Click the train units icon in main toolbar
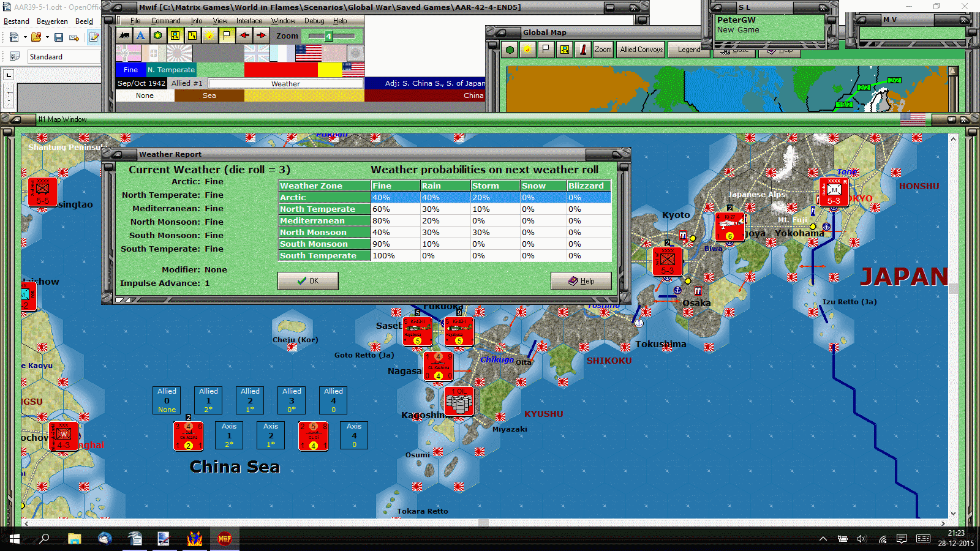 [124, 36]
